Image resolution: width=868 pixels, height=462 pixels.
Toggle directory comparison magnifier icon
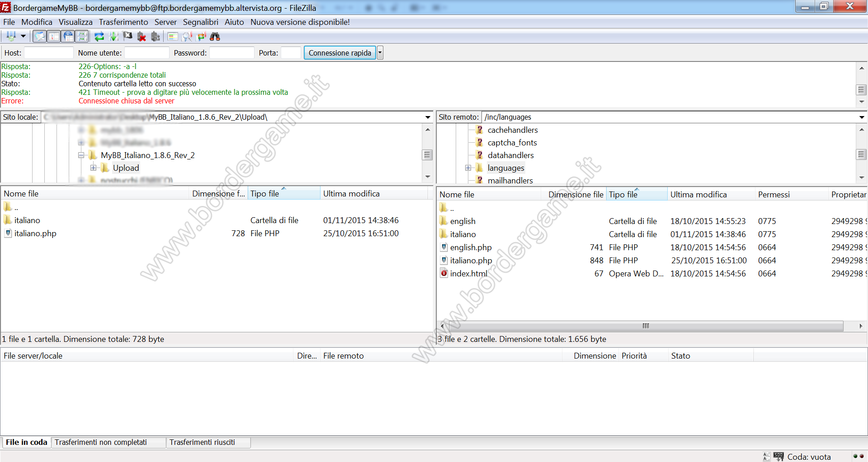click(187, 37)
